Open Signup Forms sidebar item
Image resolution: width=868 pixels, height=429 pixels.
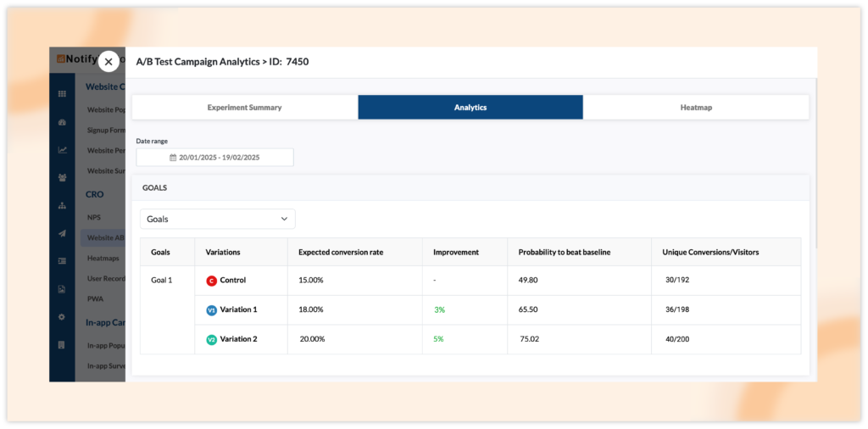[x=106, y=130]
